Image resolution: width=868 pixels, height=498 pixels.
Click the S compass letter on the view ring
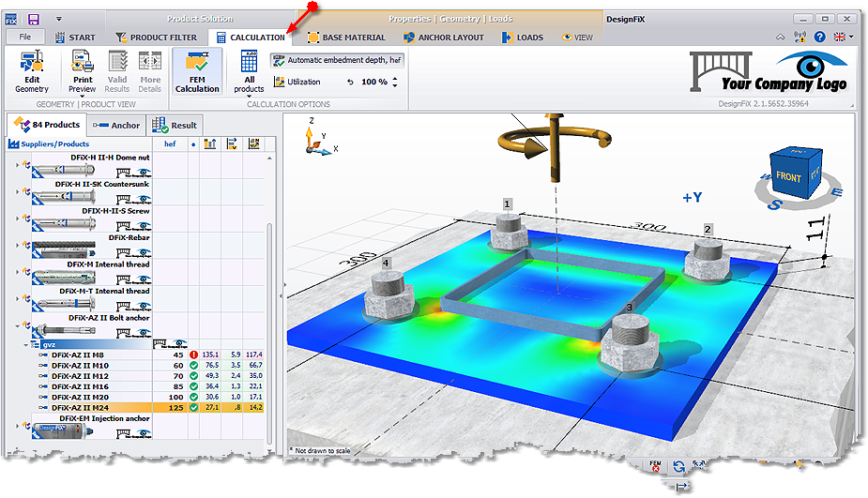click(774, 204)
